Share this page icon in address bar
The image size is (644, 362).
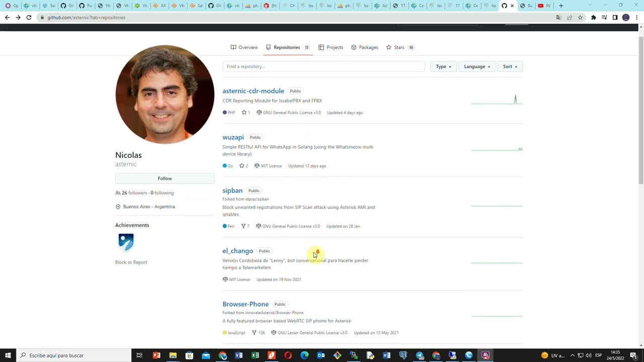pyautogui.click(x=570, y=18)
